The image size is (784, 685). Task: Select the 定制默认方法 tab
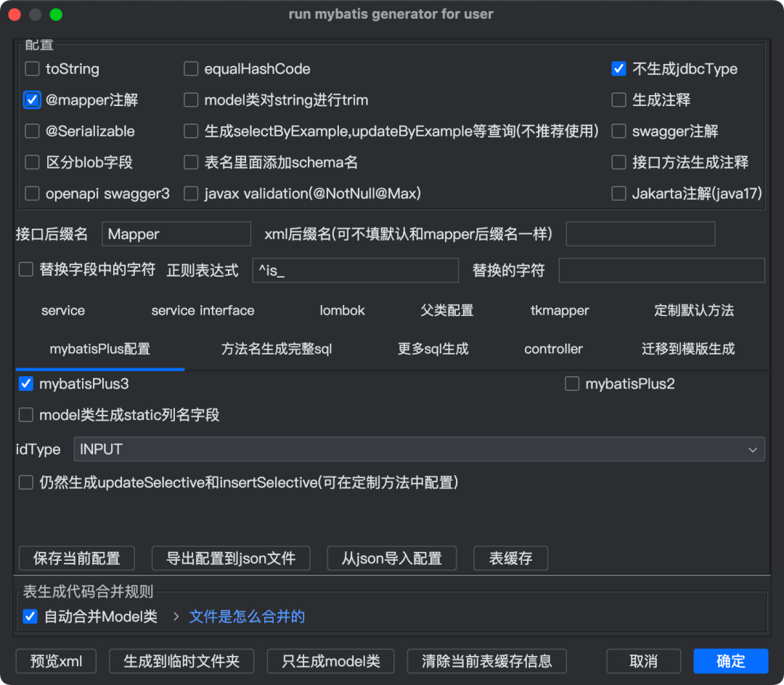pyautogui.click(x=694, y=310)
